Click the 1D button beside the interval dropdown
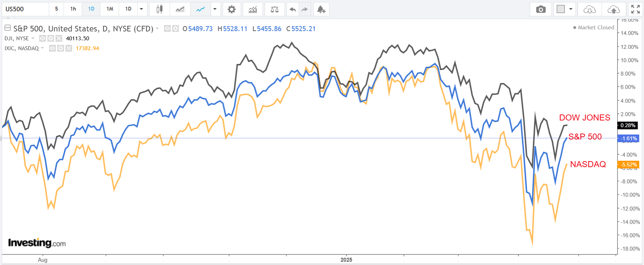 point(128,9)
